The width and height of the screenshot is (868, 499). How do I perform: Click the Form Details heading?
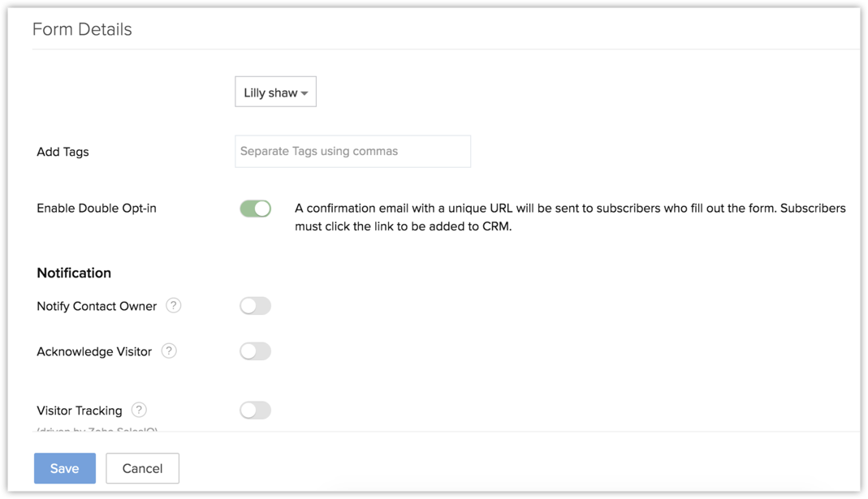click(82, 29)
